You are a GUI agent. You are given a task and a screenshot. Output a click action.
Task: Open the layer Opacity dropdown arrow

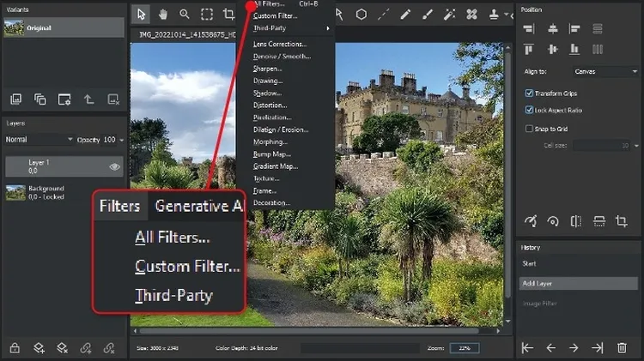pos(122,140)
